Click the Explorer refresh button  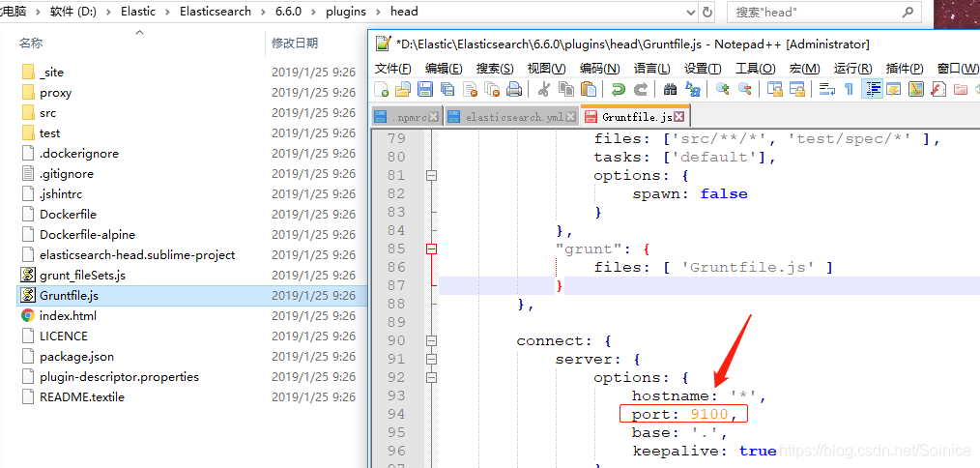(x=707, y=12)
